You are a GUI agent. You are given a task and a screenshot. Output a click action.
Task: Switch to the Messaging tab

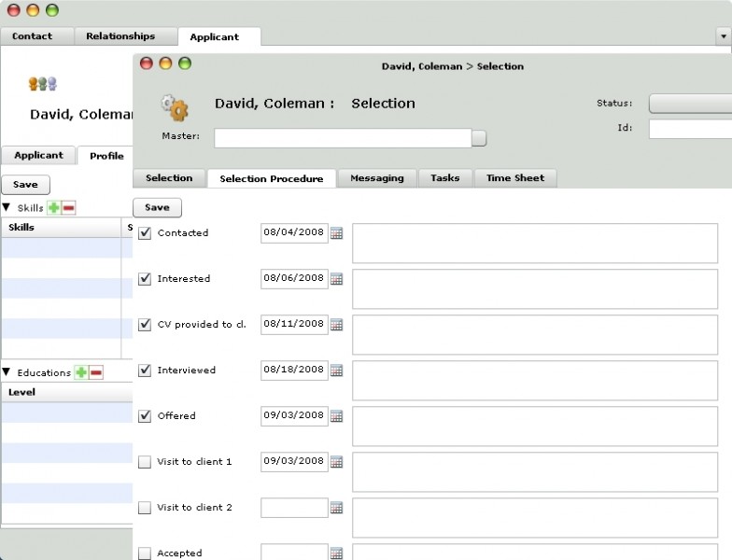(376, 178)
